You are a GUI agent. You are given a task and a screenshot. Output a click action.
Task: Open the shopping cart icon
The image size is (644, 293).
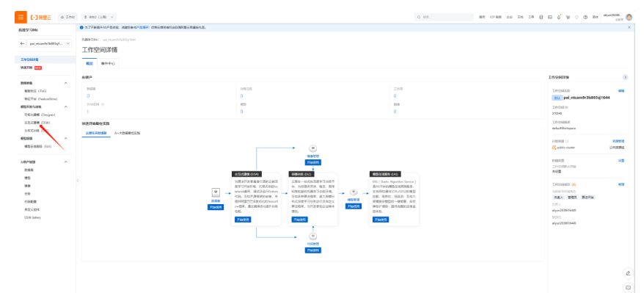(x=568, y=18)
